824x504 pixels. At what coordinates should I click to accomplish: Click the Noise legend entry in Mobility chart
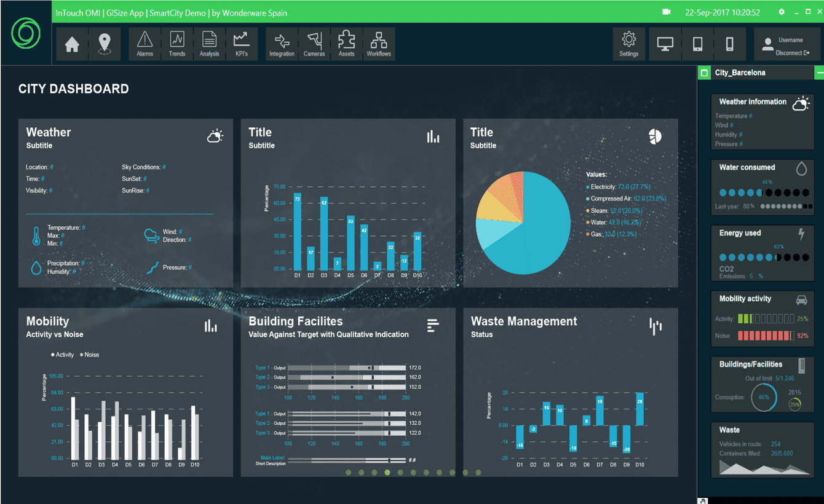89,355
